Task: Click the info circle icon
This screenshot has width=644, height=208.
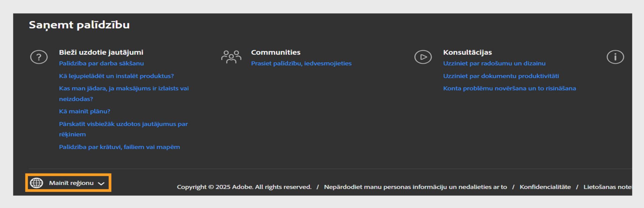Action: (615, 57)
